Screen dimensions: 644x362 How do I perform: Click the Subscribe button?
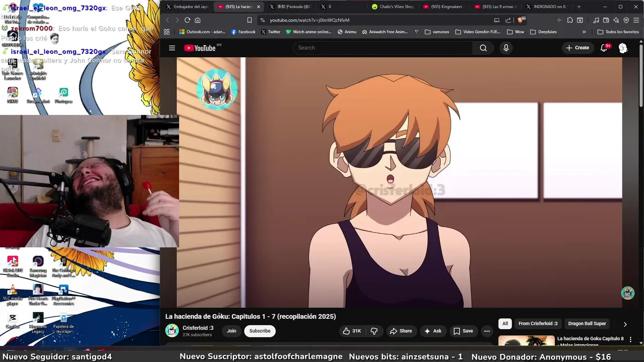260,331
